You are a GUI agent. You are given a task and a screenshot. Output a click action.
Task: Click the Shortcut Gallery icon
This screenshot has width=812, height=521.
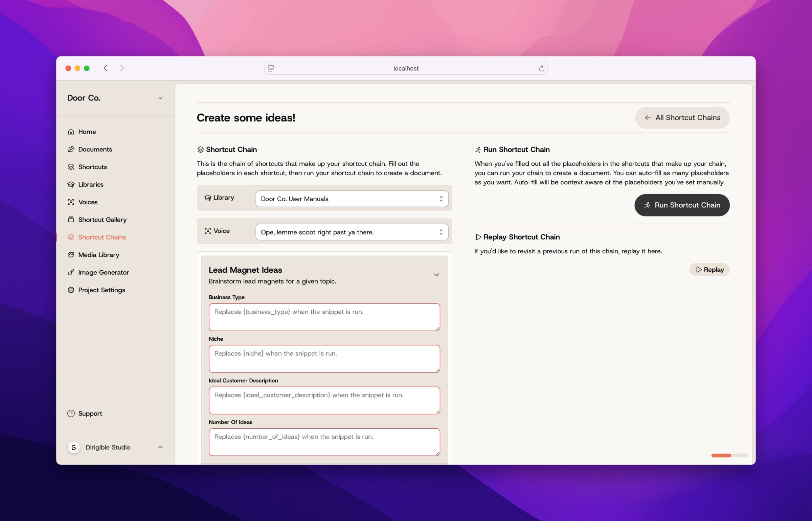click(x=71, y=220)
